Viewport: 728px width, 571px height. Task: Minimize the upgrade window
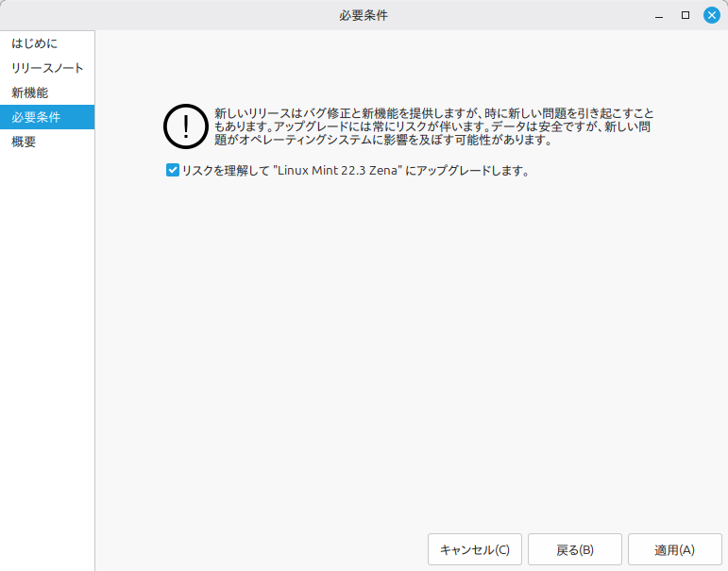659,15
